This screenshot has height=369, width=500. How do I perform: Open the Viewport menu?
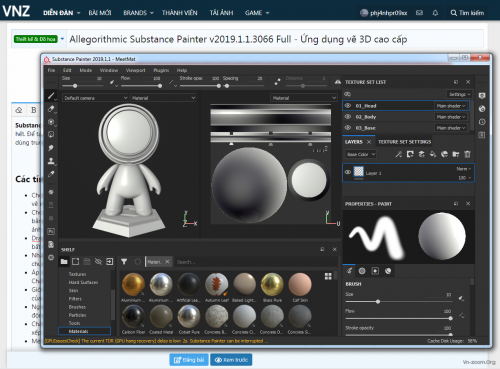pos(135,70)
